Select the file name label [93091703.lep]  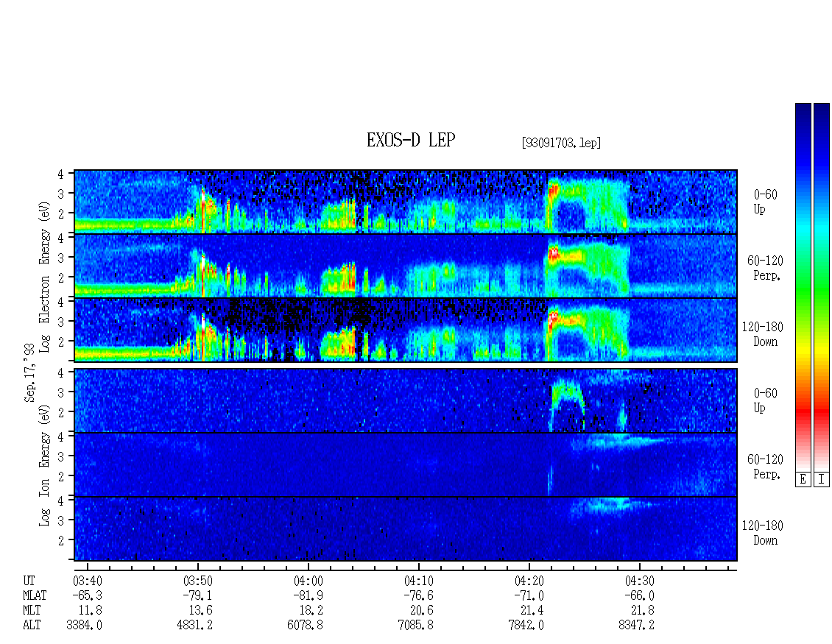tap(561, 143)
